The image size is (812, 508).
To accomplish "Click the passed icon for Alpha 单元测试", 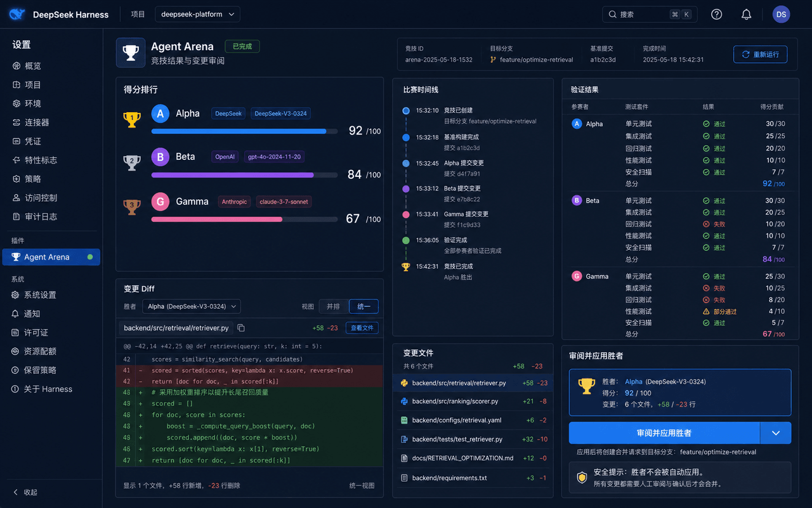I will pyautogui.click(x=706, y=124).
